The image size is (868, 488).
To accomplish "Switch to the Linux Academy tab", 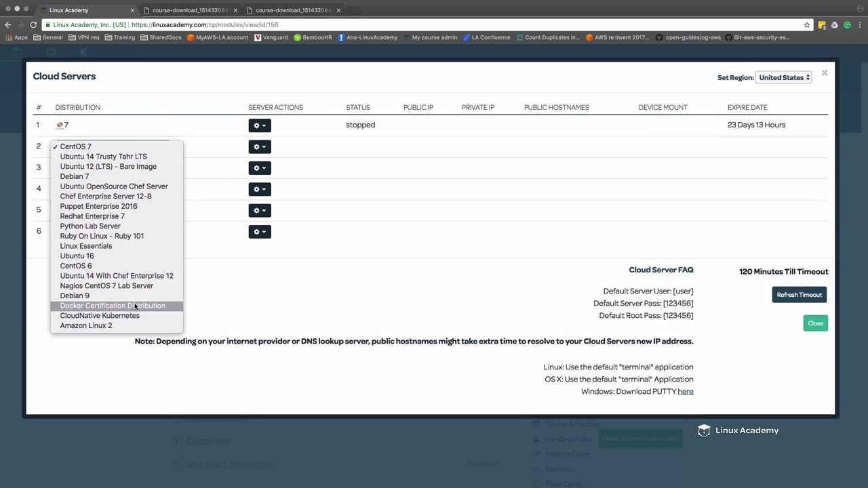I will (86, 10).
